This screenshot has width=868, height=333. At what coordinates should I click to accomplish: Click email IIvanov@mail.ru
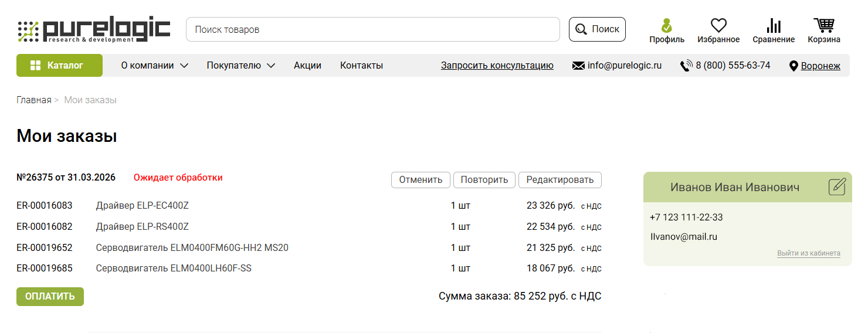pyautogui.click(x=683, y=237)
